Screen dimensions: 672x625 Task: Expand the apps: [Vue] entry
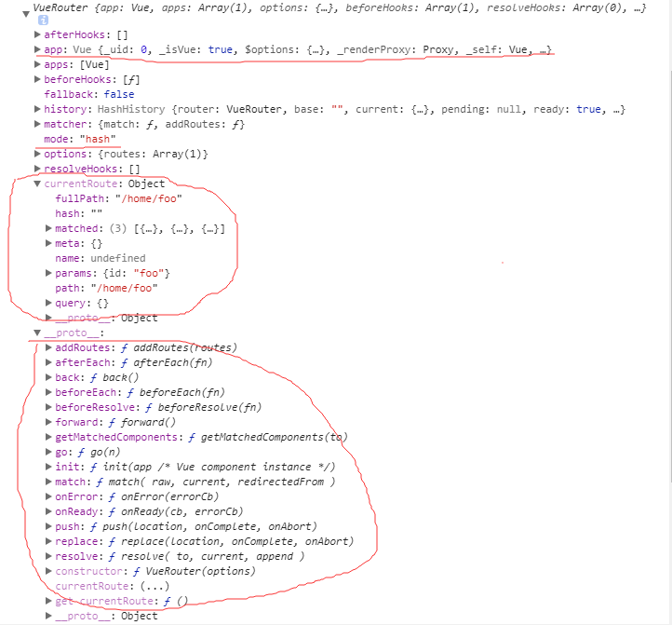point(37,64)
